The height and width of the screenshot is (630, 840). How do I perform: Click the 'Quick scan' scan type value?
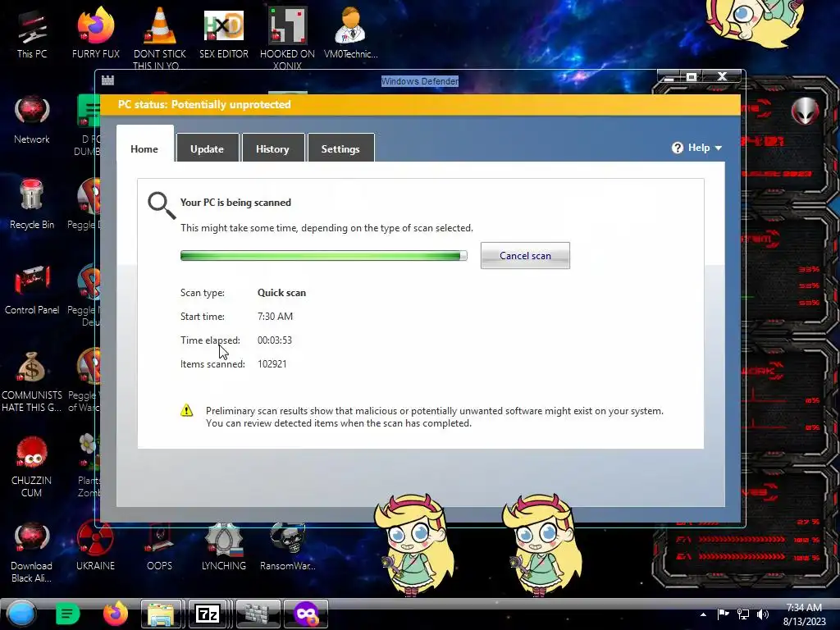coord(282,293)
